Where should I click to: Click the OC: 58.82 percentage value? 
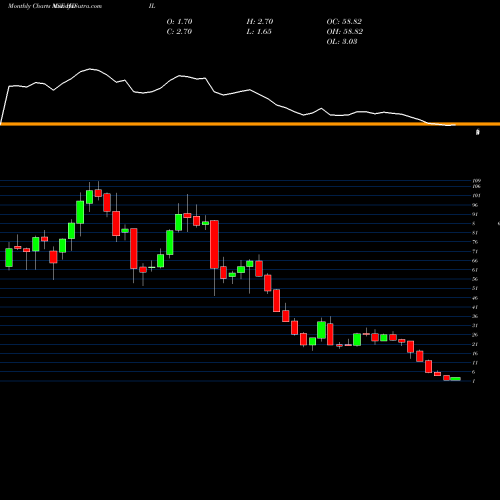point(344,22)
